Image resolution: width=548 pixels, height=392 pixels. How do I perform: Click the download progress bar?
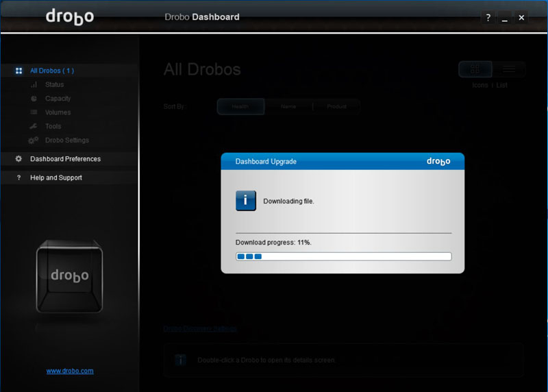click(x=344, y=256)
